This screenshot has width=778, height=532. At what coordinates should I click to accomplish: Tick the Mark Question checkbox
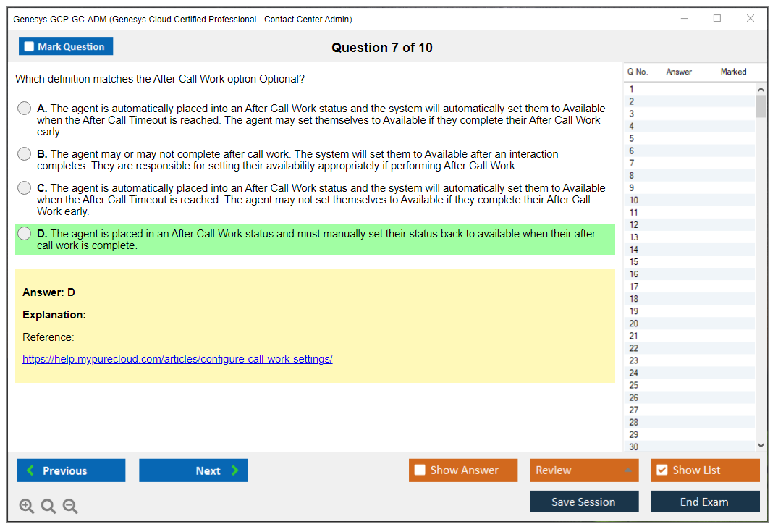coord(30,47)
